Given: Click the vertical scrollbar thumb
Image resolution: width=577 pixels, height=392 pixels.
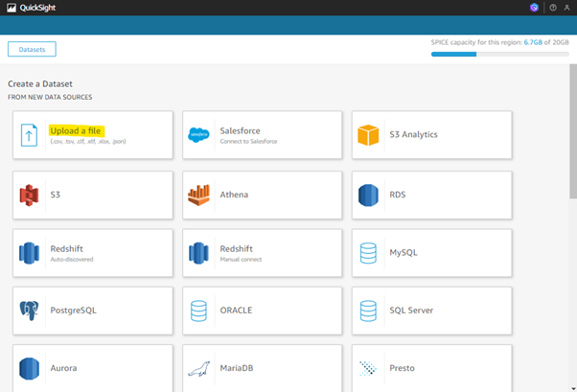Looking at the screenshot, I should [573, 131].
